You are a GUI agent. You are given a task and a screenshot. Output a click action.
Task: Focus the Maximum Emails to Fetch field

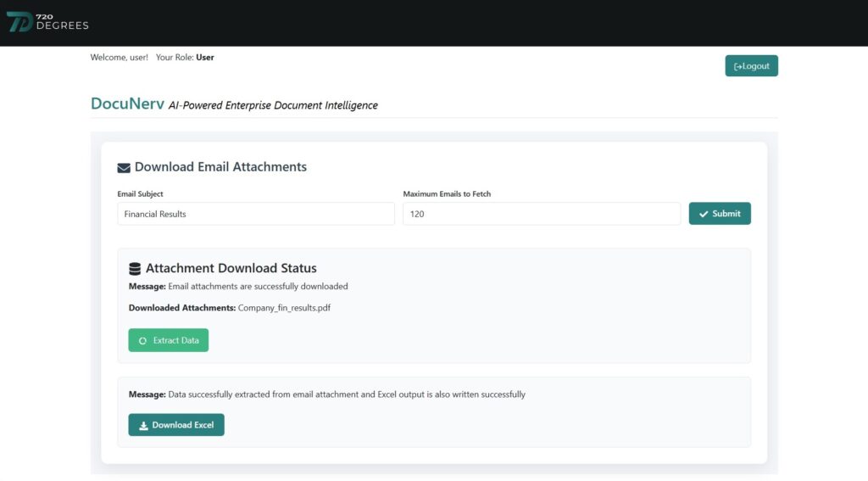click(541, 214)
